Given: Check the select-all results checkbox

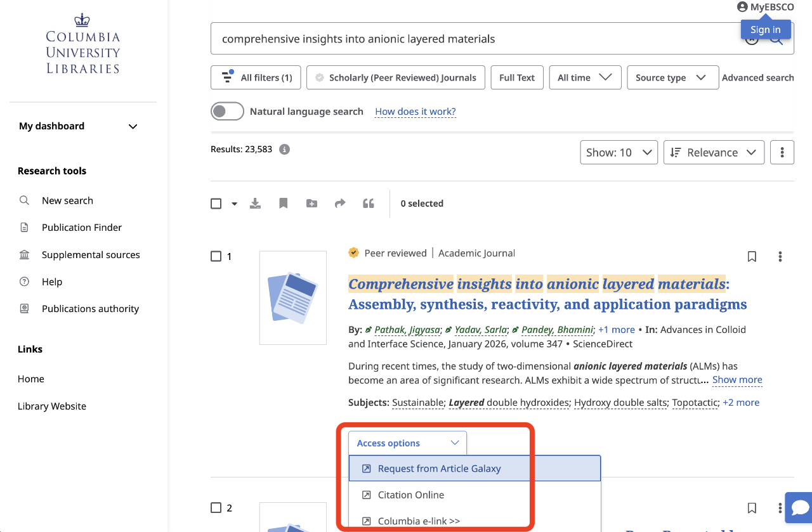Looking at the screenshot, I should pyautogui.click(x=216, y=203).
